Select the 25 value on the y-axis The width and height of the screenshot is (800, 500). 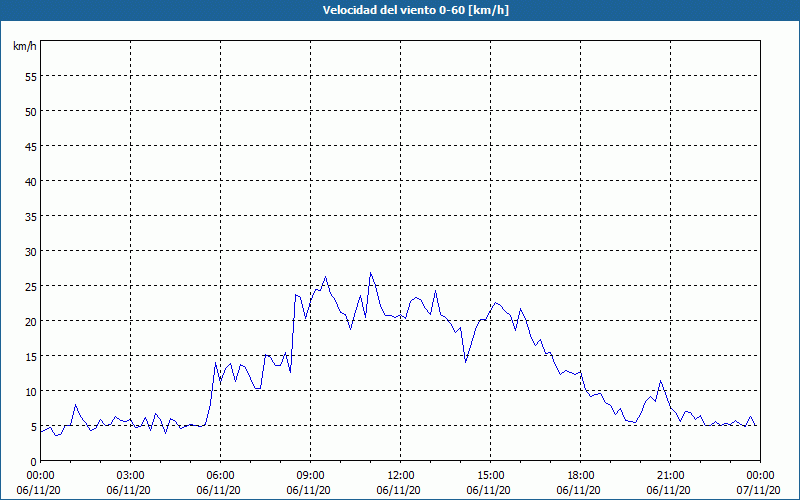coord(31,286)
